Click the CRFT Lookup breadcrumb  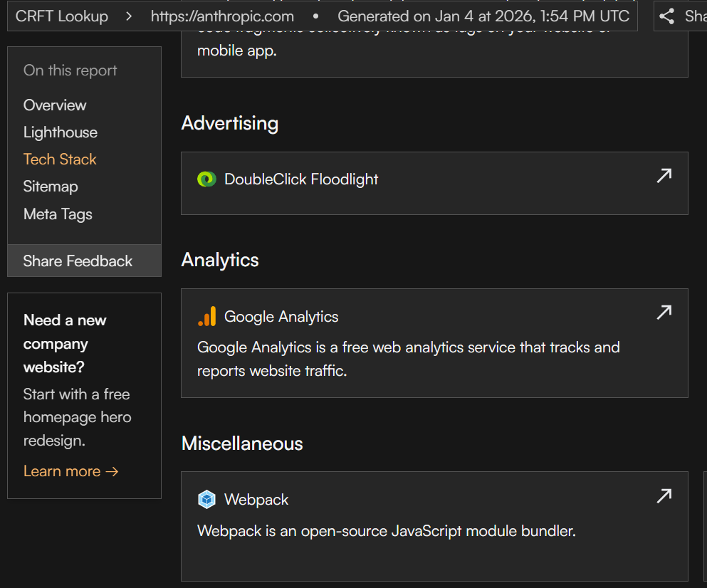(62, 16)
